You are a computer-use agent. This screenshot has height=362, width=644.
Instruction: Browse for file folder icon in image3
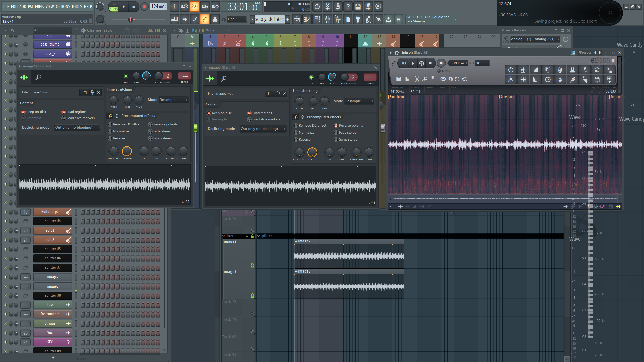[270, 94]
